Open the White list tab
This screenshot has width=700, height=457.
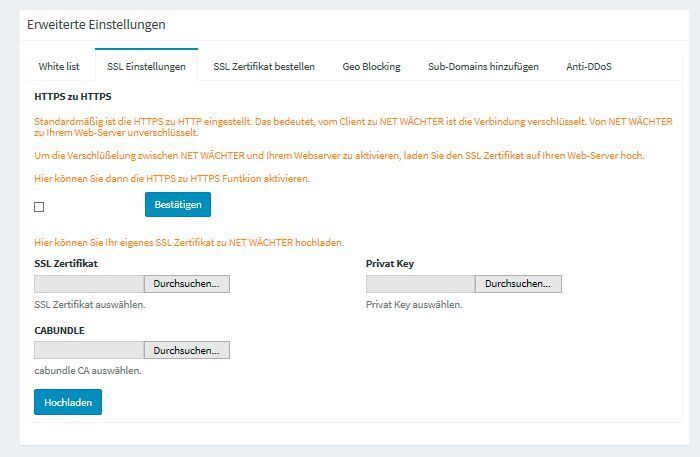[x=59, y=66]
